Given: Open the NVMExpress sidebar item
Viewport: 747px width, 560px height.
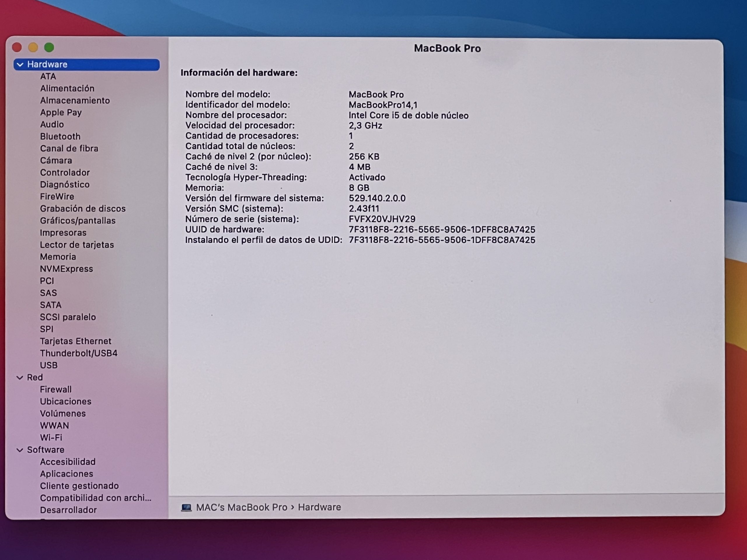Looking at the screenshot, I should [66, 269].
